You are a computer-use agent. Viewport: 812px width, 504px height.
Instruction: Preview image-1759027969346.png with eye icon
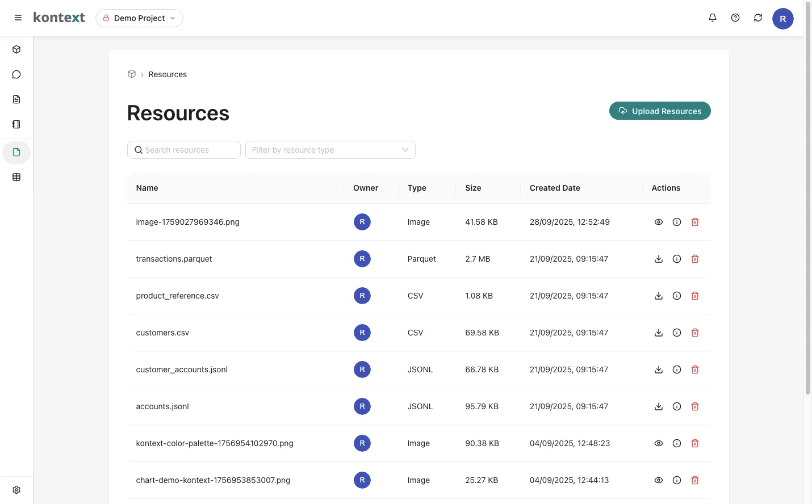point(659,222)
